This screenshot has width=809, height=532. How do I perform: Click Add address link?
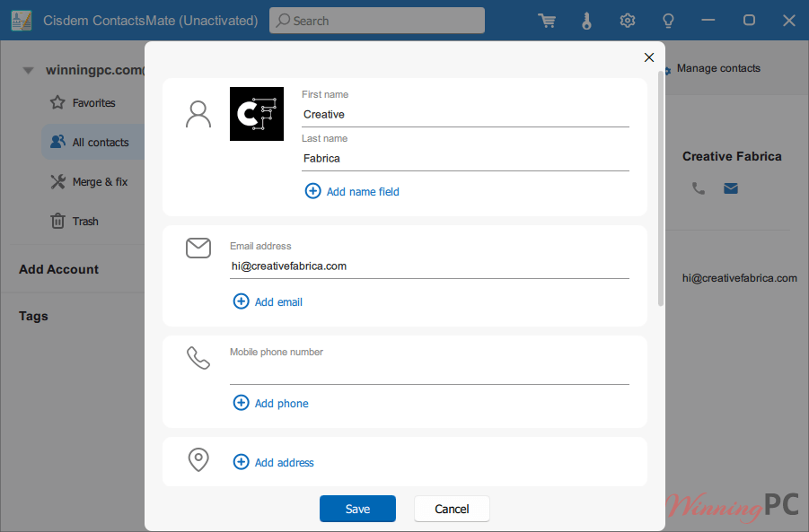[x=285, y=463]
